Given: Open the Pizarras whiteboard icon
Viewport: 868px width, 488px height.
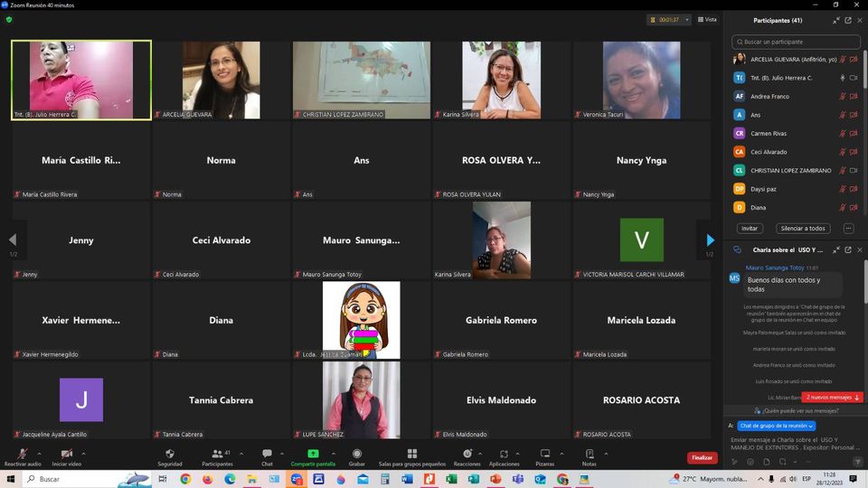Looking at the screenshot, I should [544, 454].
